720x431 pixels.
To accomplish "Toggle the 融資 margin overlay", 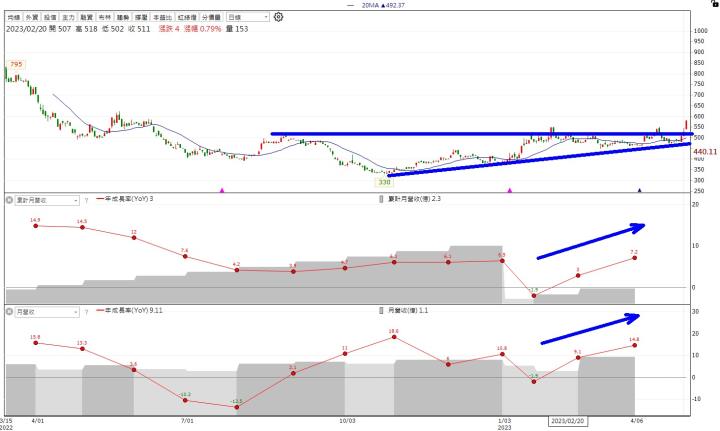I will pyautogui.click(x=85, y=18).
